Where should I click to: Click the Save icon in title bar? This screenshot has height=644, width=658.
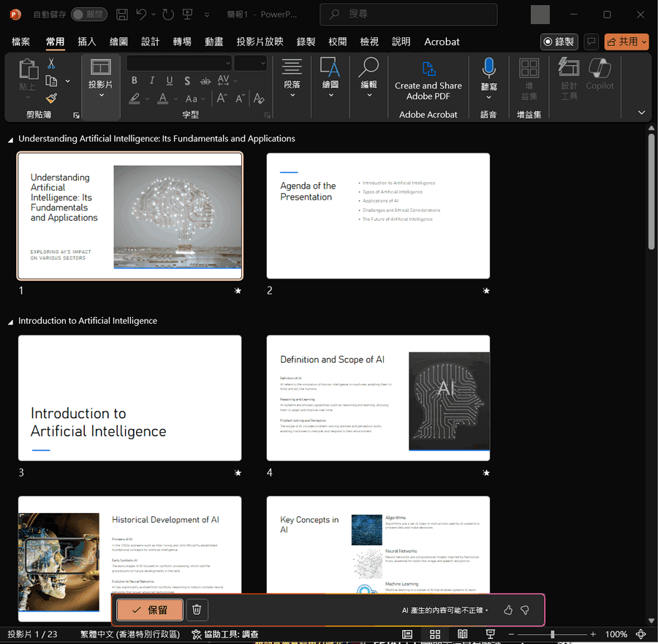click(122, 15)
